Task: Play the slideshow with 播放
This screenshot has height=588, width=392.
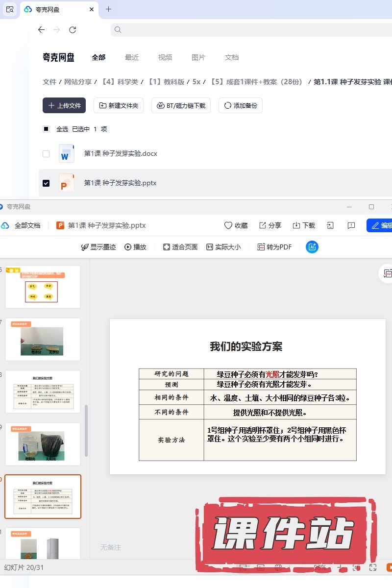Action: pyautogui.click(x=135, y=247)
